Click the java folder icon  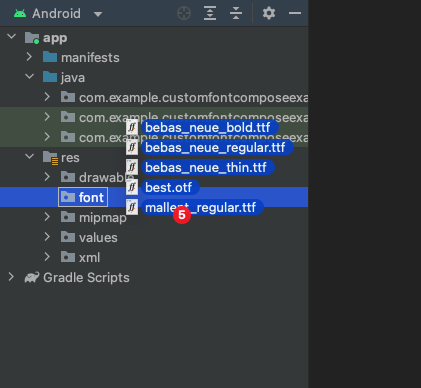(x=50, y=77)
